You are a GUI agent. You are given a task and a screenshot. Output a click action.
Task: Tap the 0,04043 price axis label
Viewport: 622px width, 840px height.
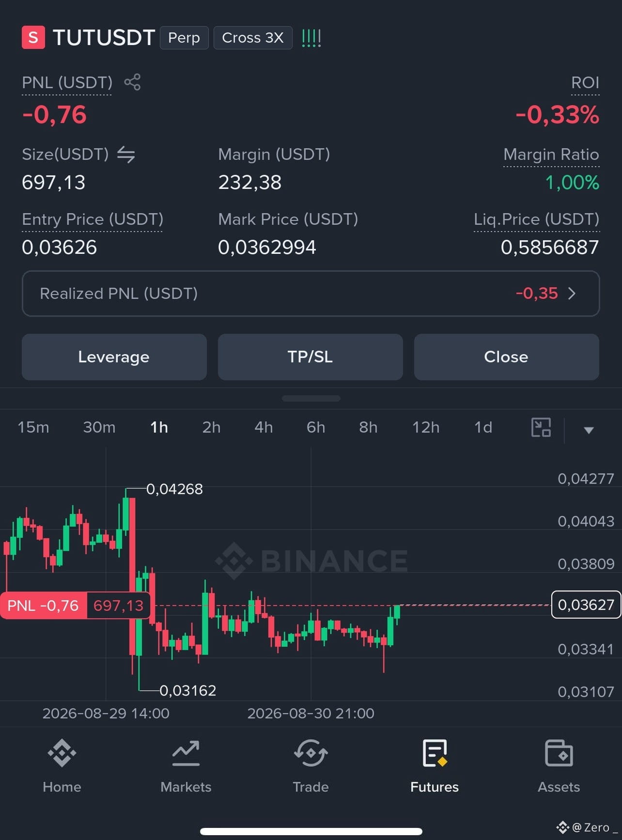pyautogui.click(x=586, y=521)
